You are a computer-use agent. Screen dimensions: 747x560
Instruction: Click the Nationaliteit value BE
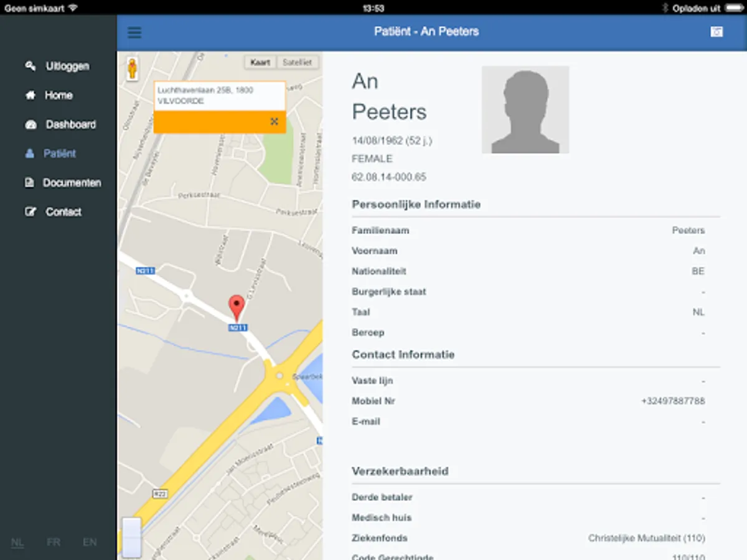tap(698, 272)
